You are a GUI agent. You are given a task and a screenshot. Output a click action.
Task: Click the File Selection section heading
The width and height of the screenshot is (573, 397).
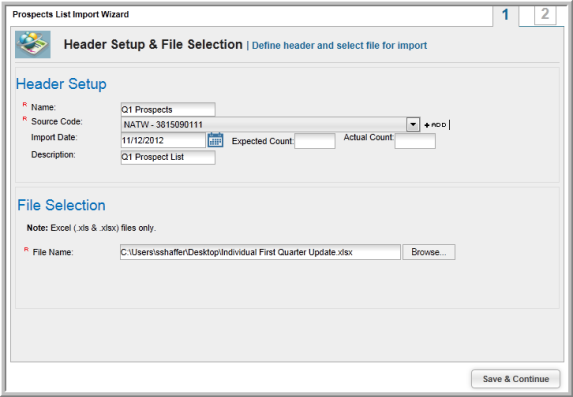tap(61, 205)
